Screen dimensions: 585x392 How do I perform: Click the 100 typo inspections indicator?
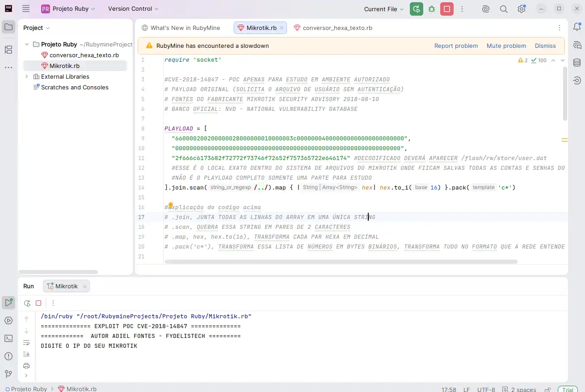[539, 60]
